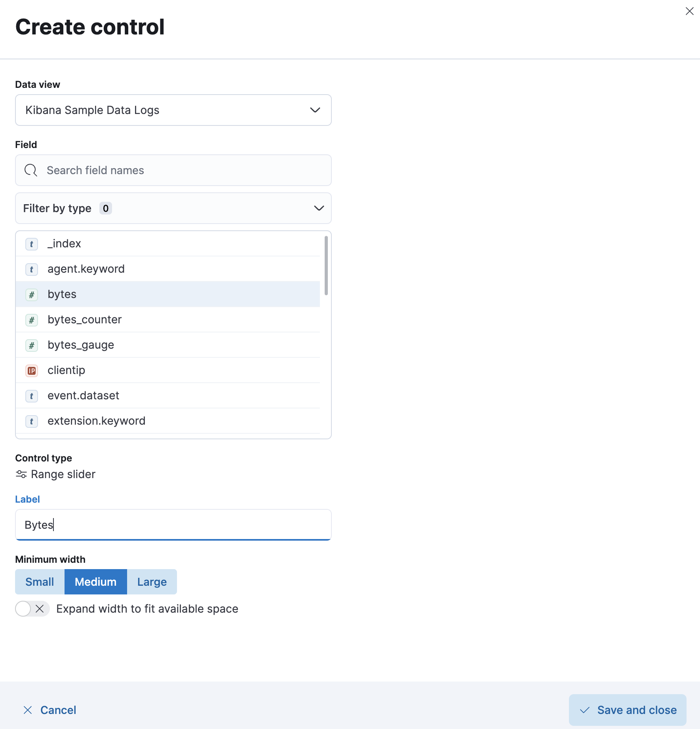Choose Large minimum width option
This screenshot has height=729, width=700.
tap(152, 582)
